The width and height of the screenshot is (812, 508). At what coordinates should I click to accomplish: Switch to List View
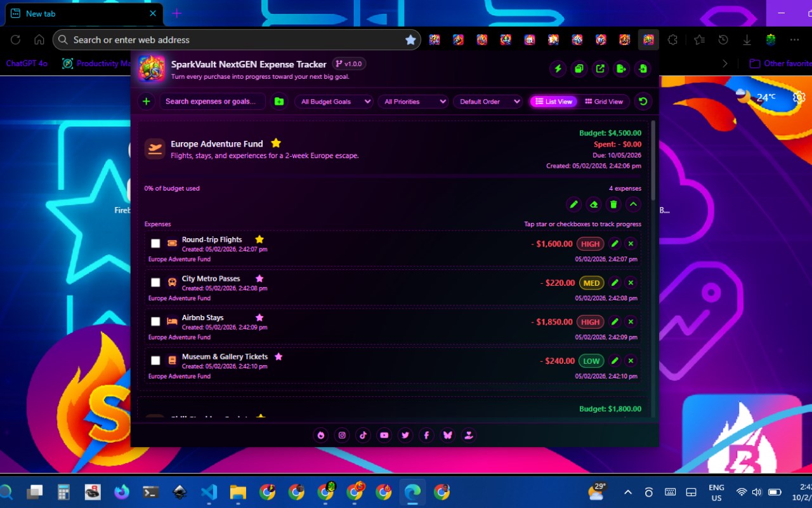tap(554, 102)
